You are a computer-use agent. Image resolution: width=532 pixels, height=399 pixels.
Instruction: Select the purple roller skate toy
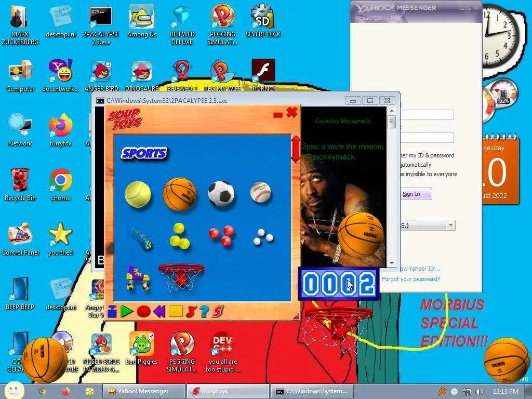tap(138, 277)
